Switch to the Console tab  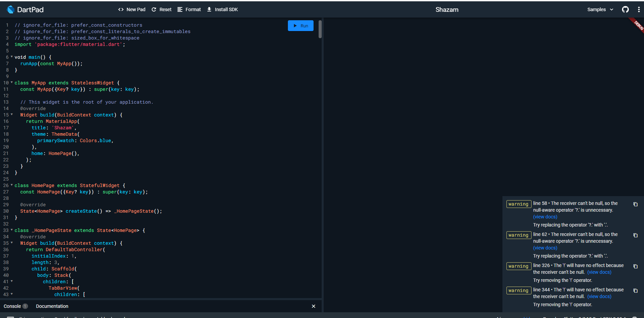pyautogui.click(x=16, y=306)
